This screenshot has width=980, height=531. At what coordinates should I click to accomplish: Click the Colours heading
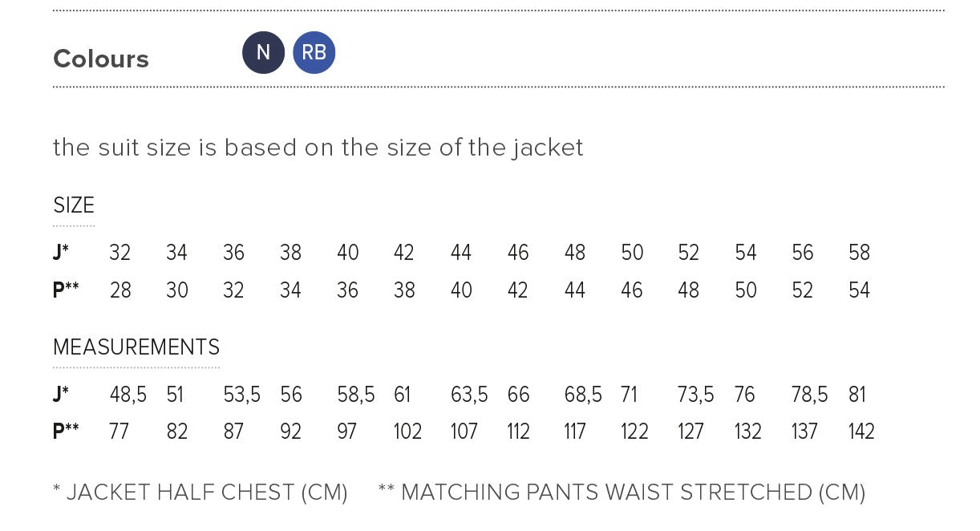coord(101,59)
